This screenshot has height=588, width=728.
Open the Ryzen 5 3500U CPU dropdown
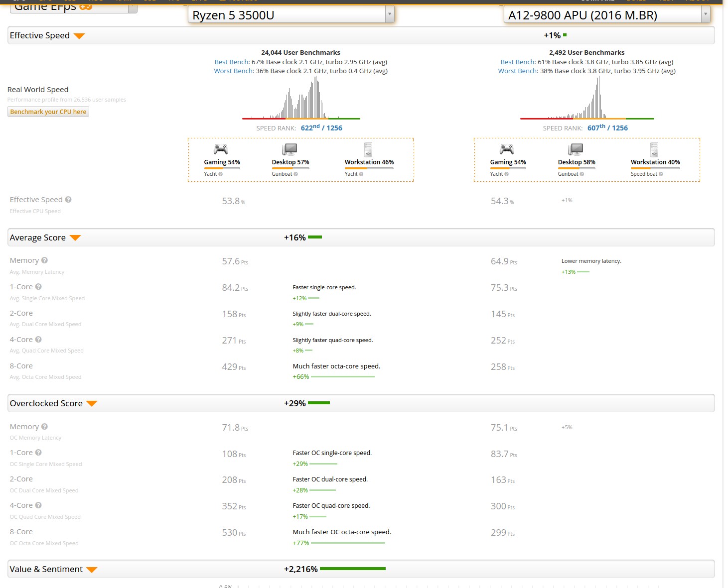pyautogui.click(x=291, y=15)
